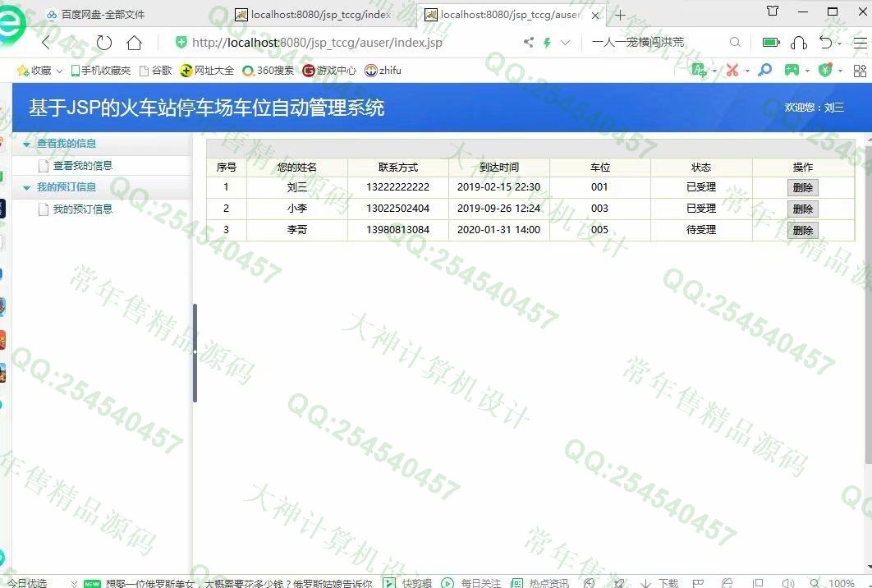Click the green gamepad extension icon
The image size is (872, 588).
792,70
